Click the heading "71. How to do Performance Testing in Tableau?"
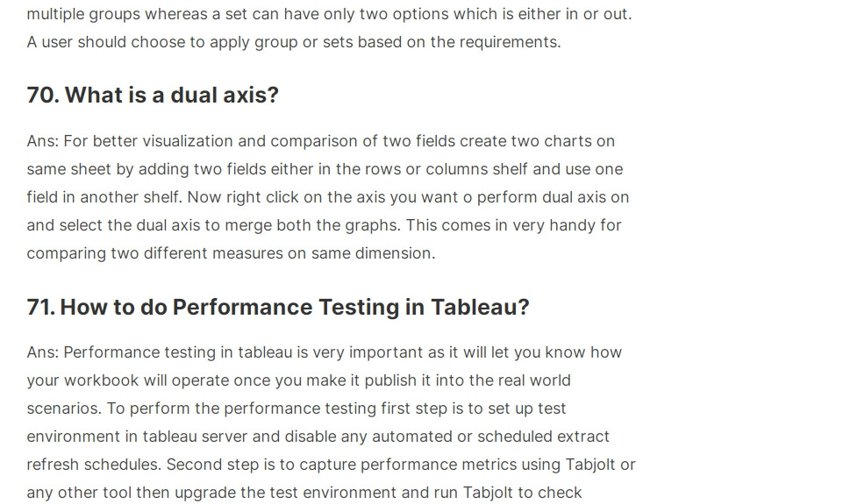The width and height of the screenshot is (843, 504). [278, 308]
